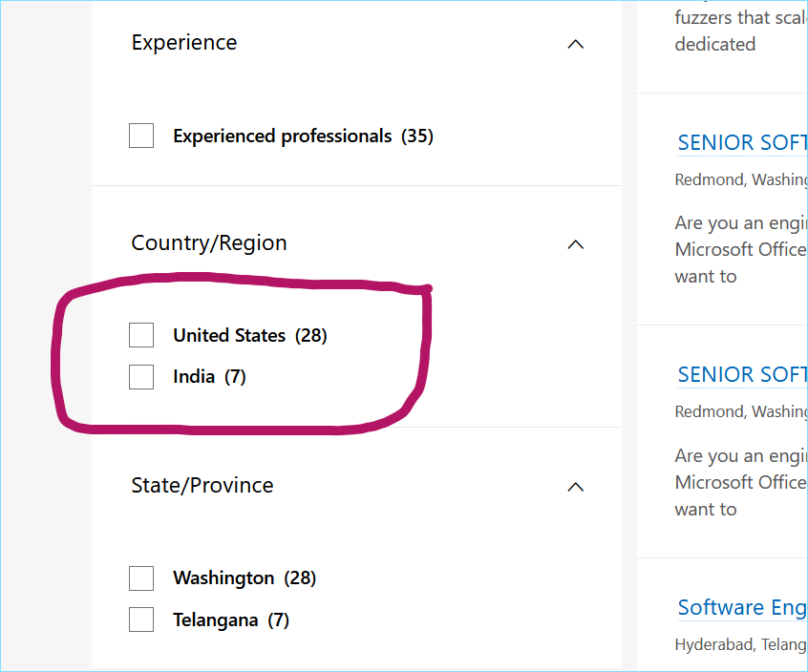The image size is (808, 672).
Task: Click the Telangana (7) label text
Action: pyautogui.click(x=231, y=620)
